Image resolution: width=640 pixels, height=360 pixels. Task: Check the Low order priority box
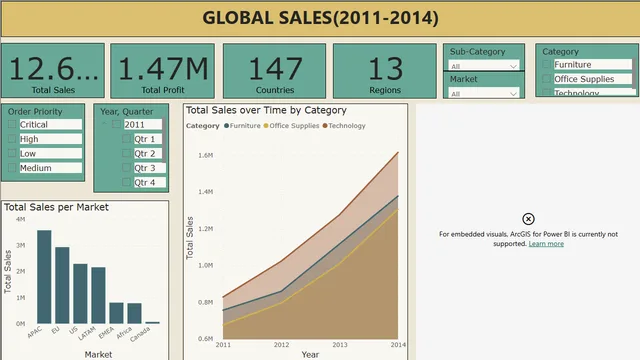(x=12, y=153)
